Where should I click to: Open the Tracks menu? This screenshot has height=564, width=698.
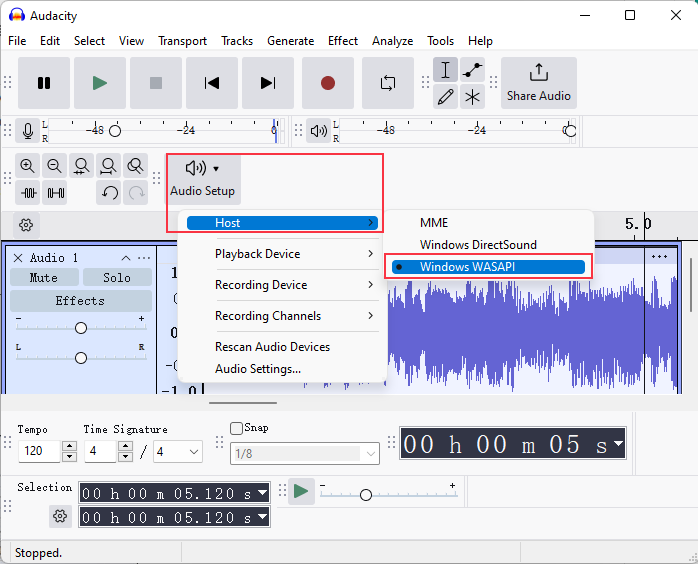pyautogui.click(x=237, y=41)
